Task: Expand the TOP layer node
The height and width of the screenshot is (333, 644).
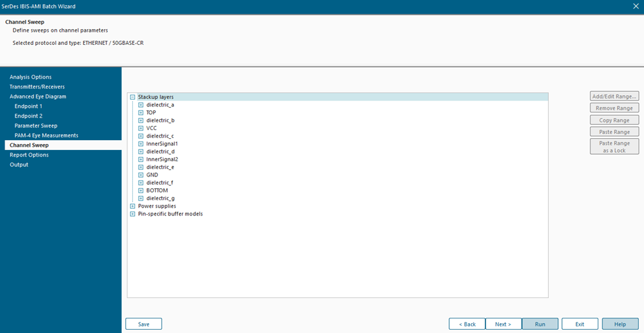Action: [x=141, y=113]
